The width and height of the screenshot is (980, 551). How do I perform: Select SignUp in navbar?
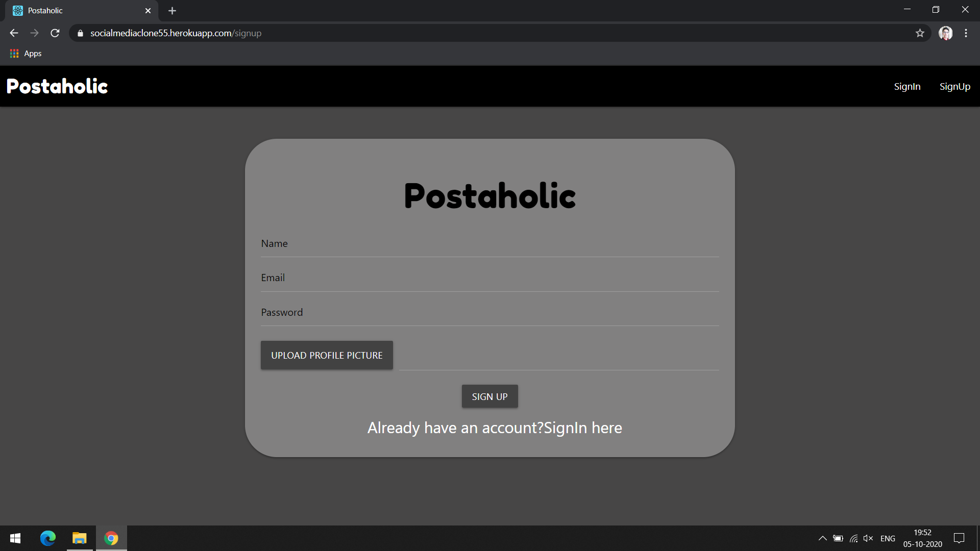[x=954, y=87]
